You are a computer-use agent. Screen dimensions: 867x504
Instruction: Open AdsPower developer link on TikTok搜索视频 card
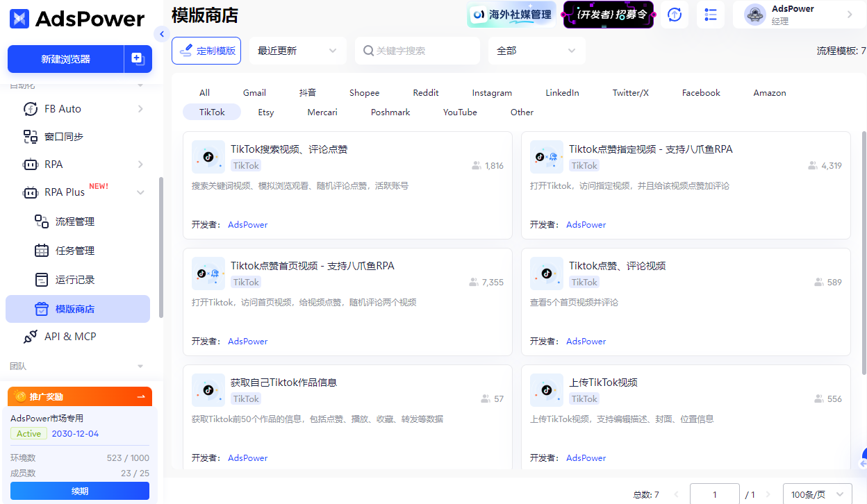click(247, 224)
